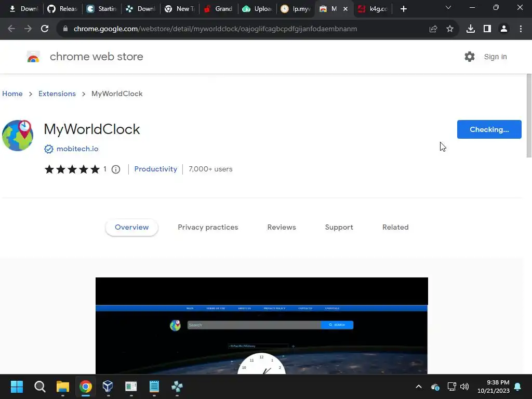
Task: Open the Privacy practices tab
Action: click(208, 228)
